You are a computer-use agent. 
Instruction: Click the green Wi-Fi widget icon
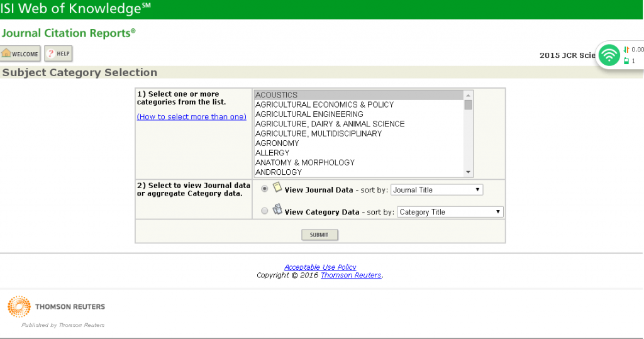pos(609,55)
